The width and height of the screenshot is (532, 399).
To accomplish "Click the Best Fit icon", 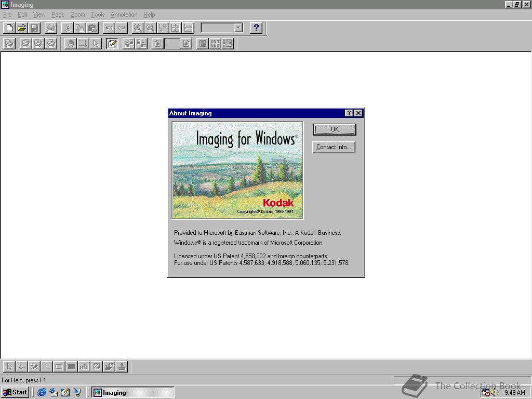I will (x=176, y=28).
